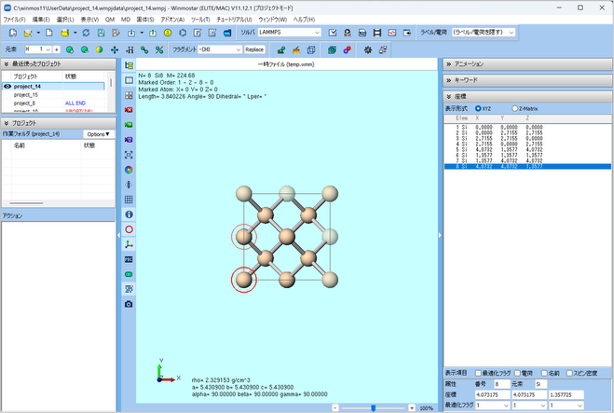The image size is (614, 413).
Task: Click the Options button in project panel
Action: [98, 133]
